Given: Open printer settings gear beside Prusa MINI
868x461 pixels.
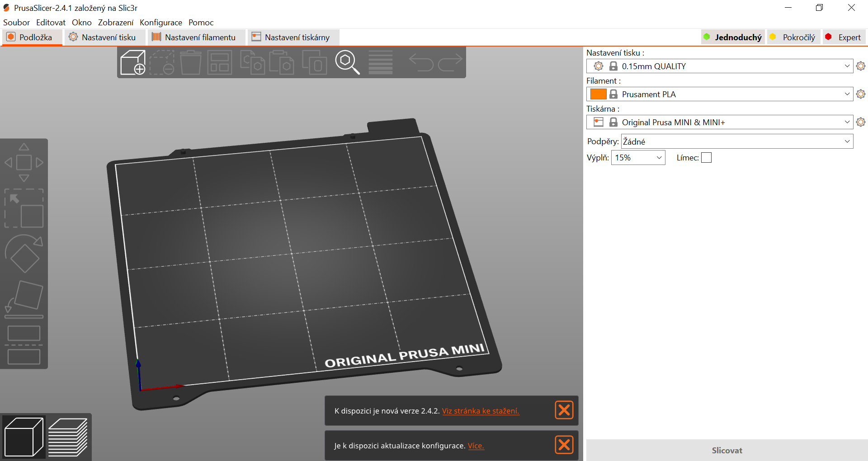Looking at the screenshot, I should coord(861,122).
